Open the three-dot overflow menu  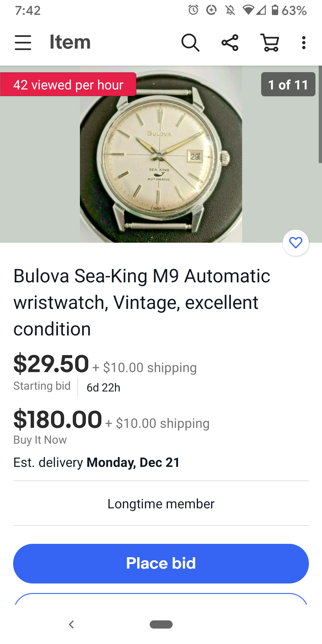304,43
